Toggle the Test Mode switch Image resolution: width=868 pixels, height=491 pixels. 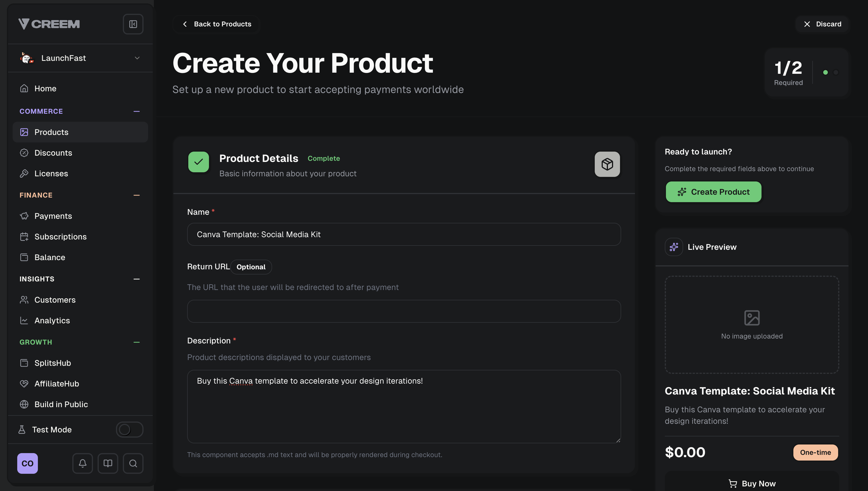pos(129,430)
